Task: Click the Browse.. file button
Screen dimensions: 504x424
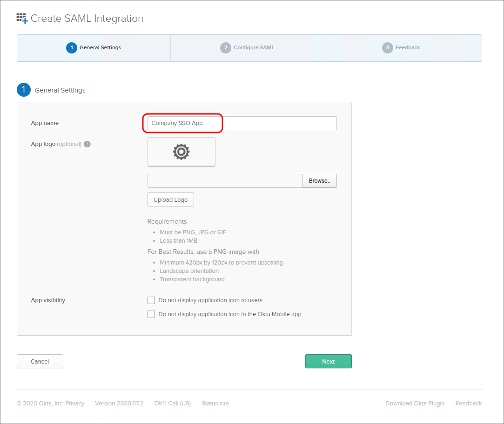Action: [319, 181]
